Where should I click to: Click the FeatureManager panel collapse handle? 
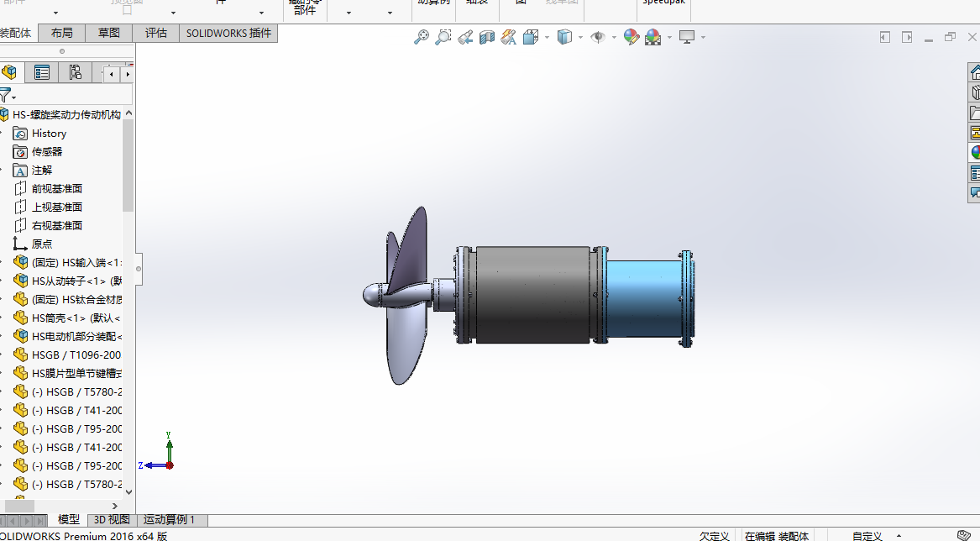(139, 269)
